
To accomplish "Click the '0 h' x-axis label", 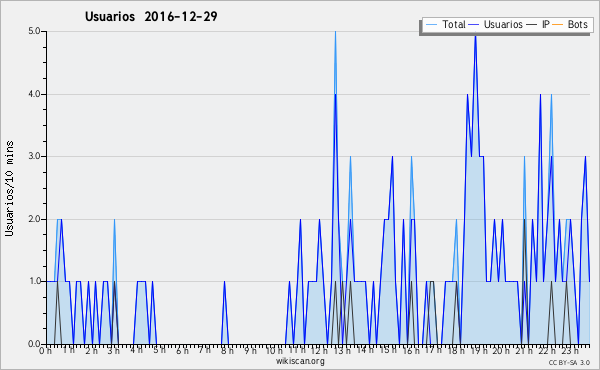I will (x=46, y=351).
